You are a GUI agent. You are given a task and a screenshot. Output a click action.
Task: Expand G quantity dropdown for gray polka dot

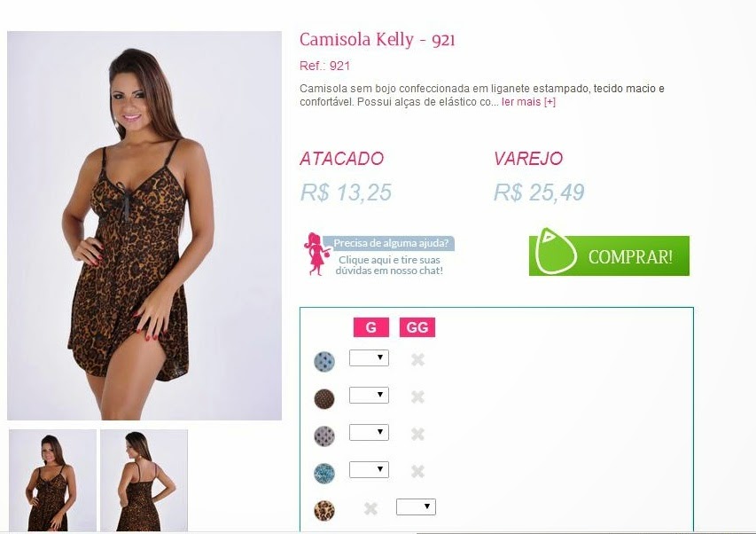coord(369,432)
